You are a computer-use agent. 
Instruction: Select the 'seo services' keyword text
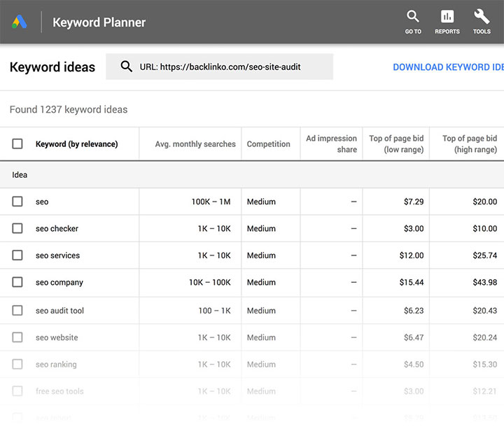pos(57,255)
